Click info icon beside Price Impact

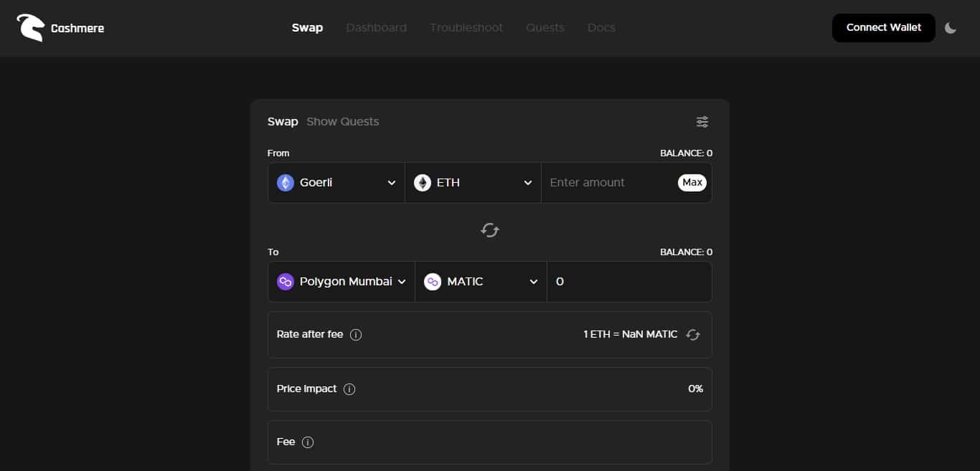[349, 389]
